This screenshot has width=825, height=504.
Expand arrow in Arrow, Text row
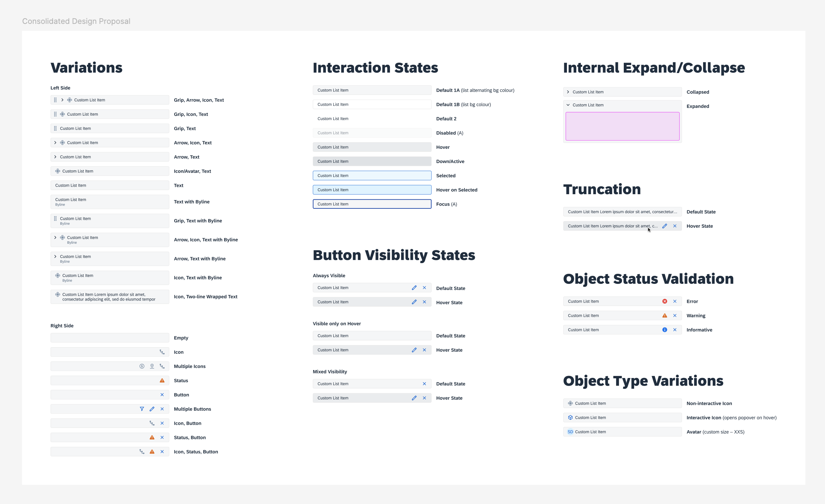(55, 157)
